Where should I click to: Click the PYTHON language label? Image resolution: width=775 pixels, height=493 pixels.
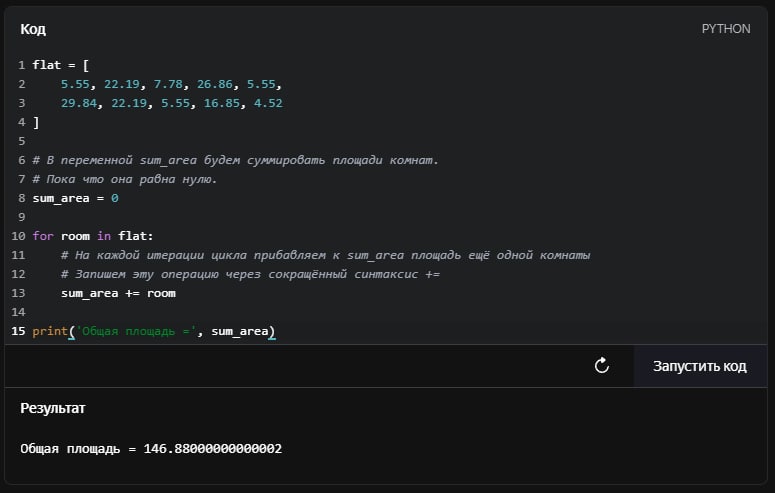pyautogui.click(x=726, y=29)
